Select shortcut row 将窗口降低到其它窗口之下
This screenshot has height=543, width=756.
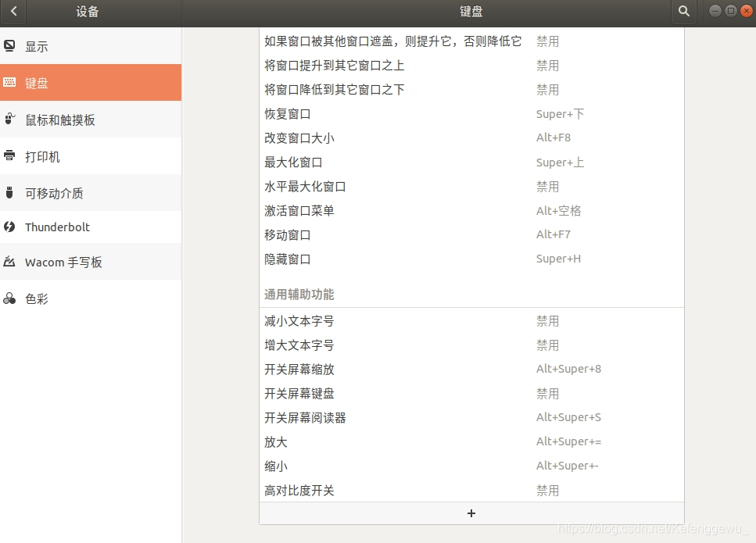pyautogui.click(x=471, y=90)
